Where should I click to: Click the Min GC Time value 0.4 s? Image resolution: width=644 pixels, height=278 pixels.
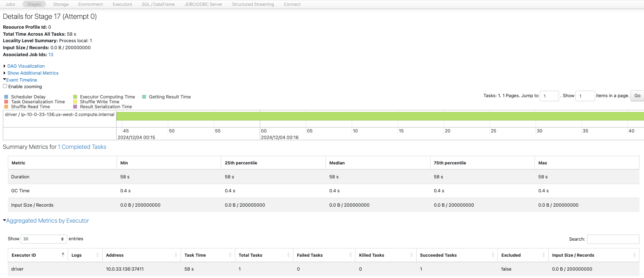point(125,191)
